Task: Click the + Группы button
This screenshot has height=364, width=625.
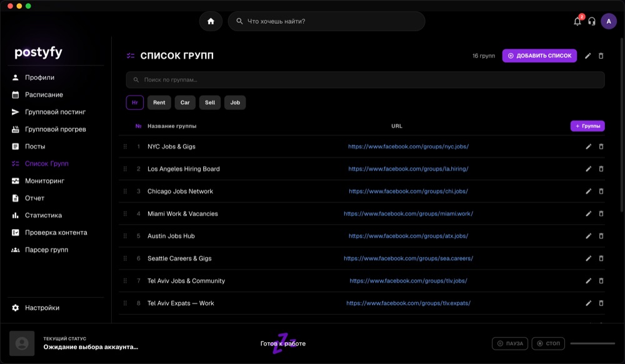Action: 587,126
